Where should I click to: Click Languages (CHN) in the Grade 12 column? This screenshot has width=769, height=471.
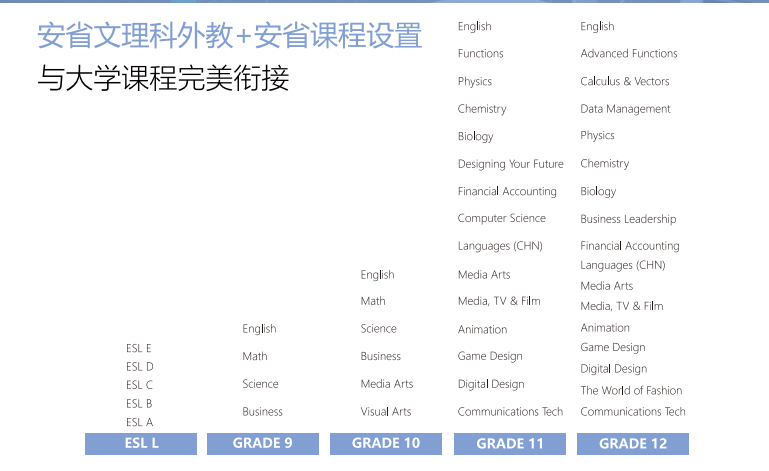coord(623,265)
